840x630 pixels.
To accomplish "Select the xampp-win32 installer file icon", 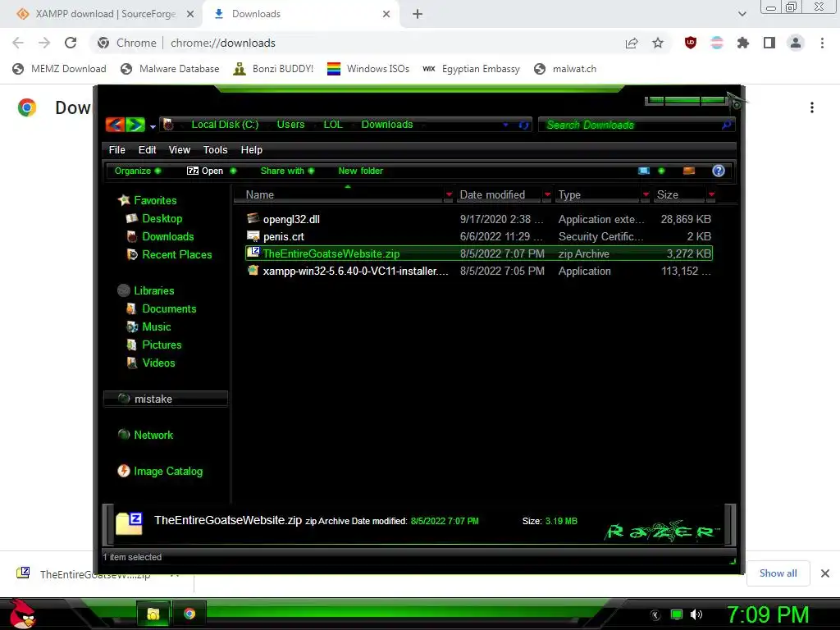I will coord(253,271).
